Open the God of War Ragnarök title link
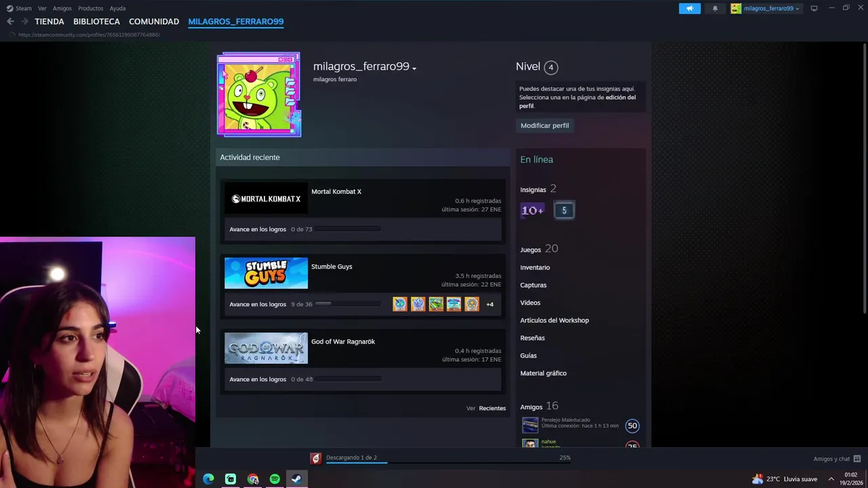 [343, 342]
